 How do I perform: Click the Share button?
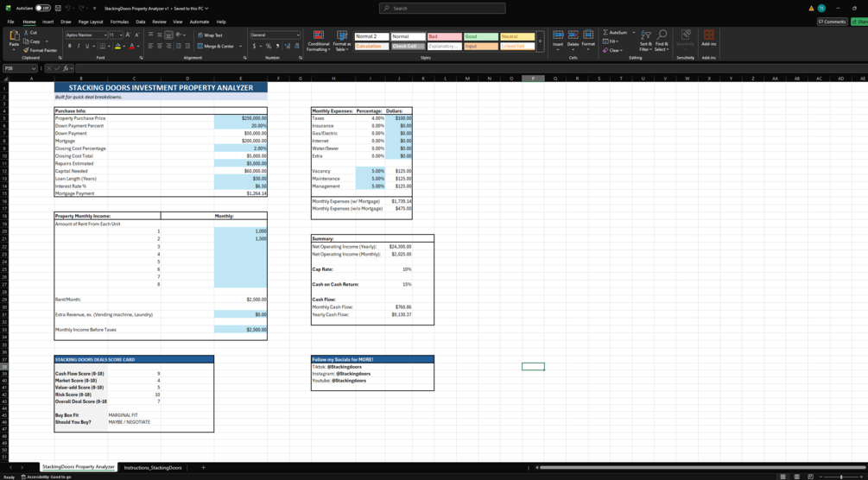(859, 22)
